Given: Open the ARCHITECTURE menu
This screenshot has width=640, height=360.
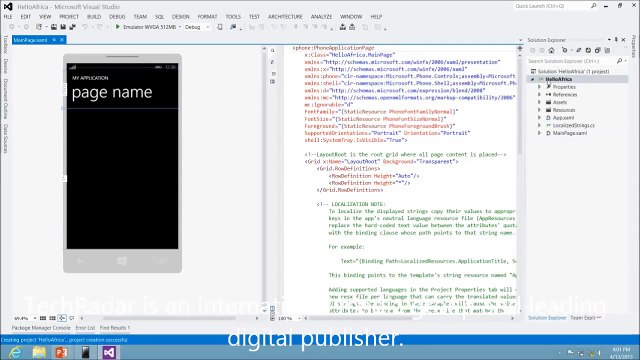Looking at the screenshot, I should tap(285, 17).
